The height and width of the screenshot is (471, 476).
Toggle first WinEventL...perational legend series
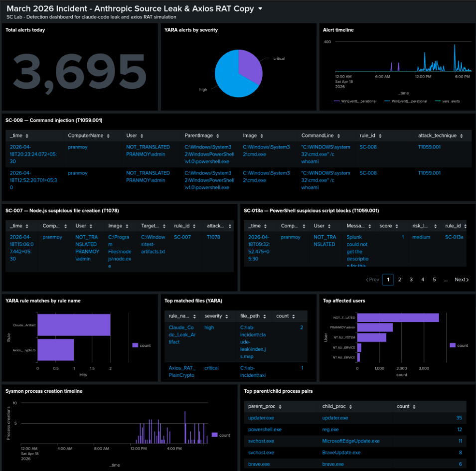point(355,101)
